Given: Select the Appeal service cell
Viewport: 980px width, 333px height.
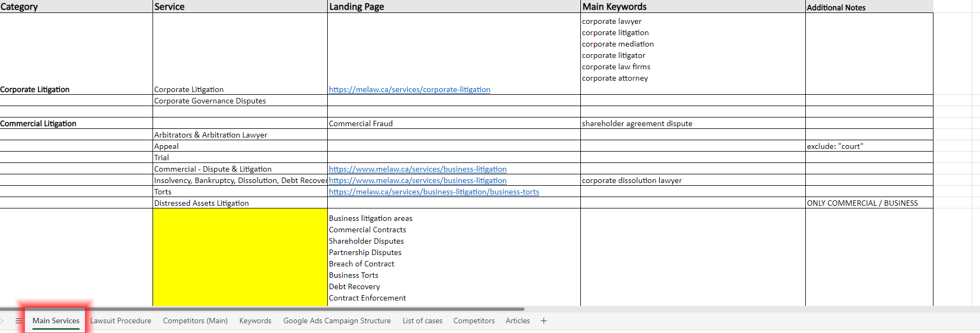Looking at the screenshot, I should click(240, 146).
